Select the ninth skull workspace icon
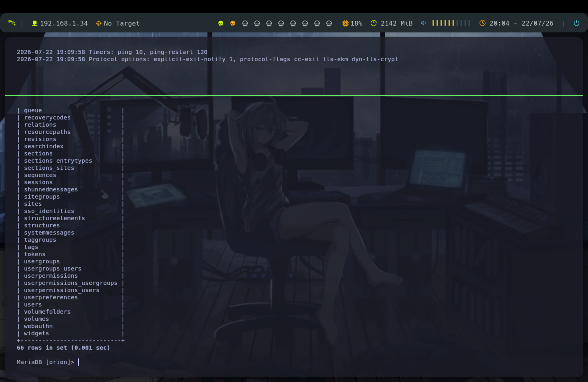 click(317, 23)
